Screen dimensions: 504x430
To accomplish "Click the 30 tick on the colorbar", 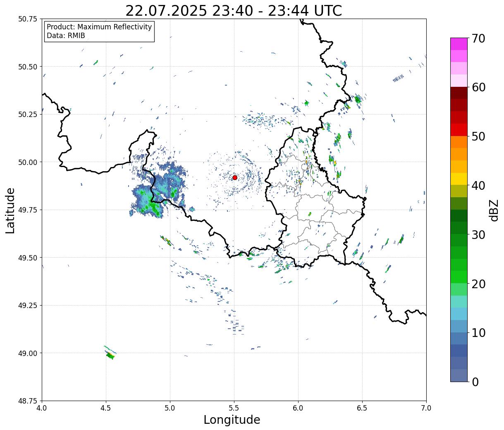I will coord(478,234).
